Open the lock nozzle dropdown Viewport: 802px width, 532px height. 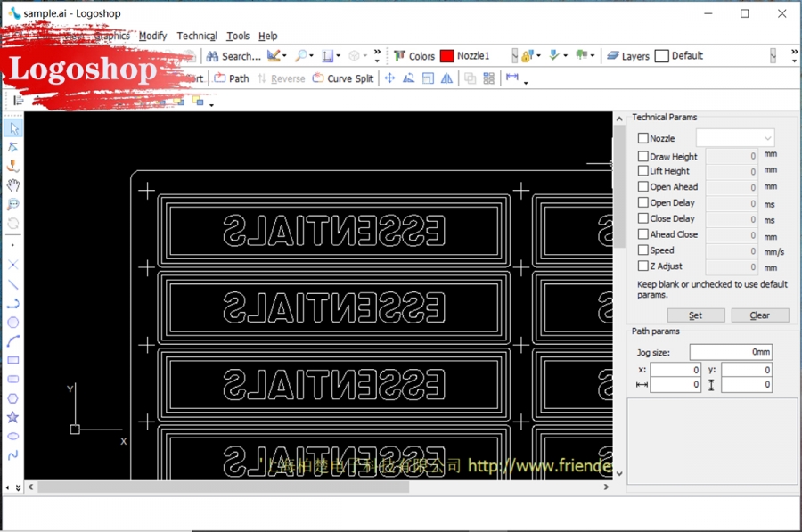538,56
